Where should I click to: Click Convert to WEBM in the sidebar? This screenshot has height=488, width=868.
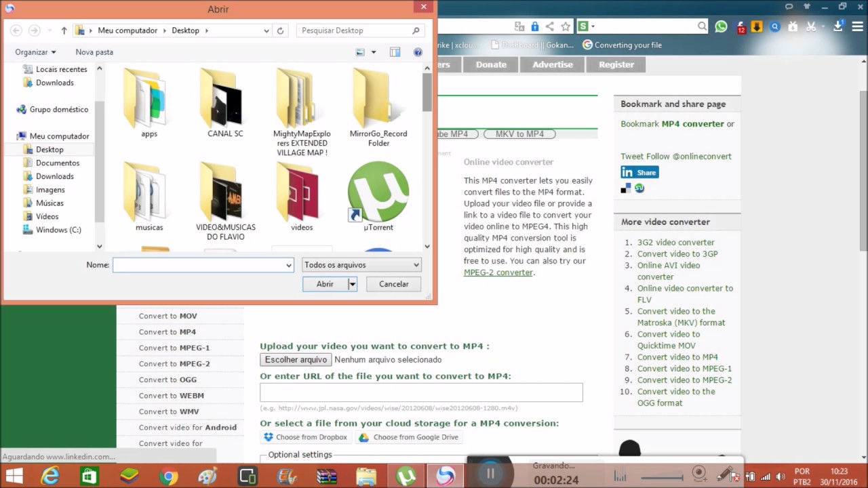(172, 395)
